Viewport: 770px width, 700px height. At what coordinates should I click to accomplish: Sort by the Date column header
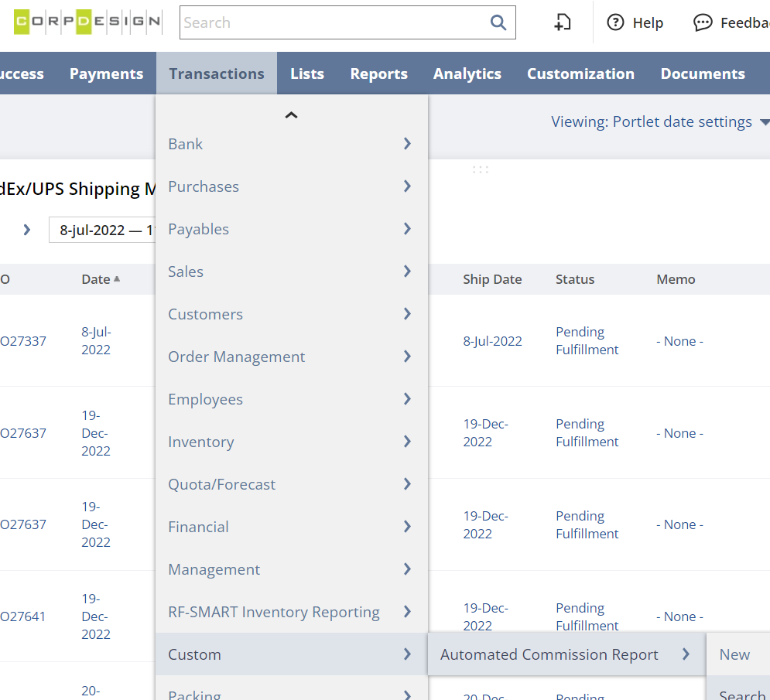coord(96,279)
